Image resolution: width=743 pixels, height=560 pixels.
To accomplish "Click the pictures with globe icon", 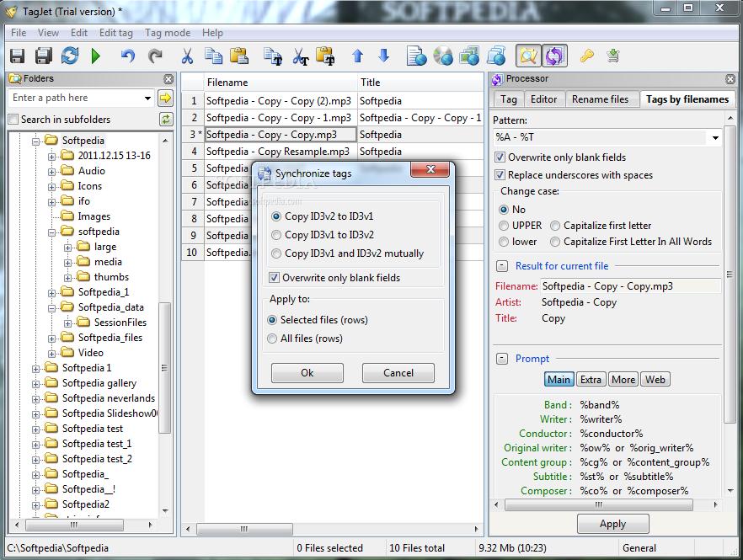I will [x=469, y=56].
